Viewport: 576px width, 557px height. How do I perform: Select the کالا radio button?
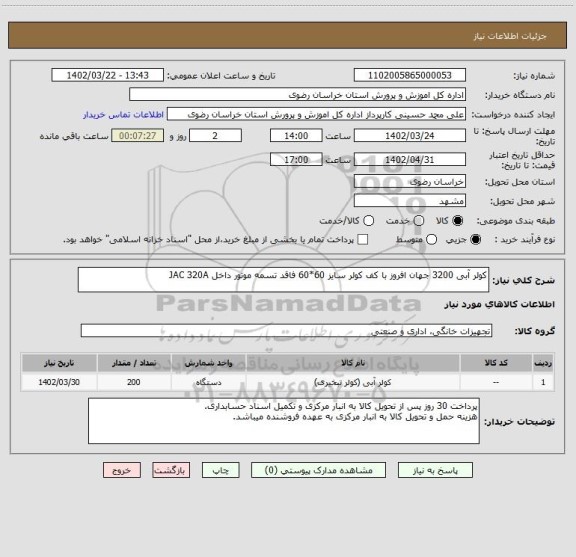coord(458,221)
